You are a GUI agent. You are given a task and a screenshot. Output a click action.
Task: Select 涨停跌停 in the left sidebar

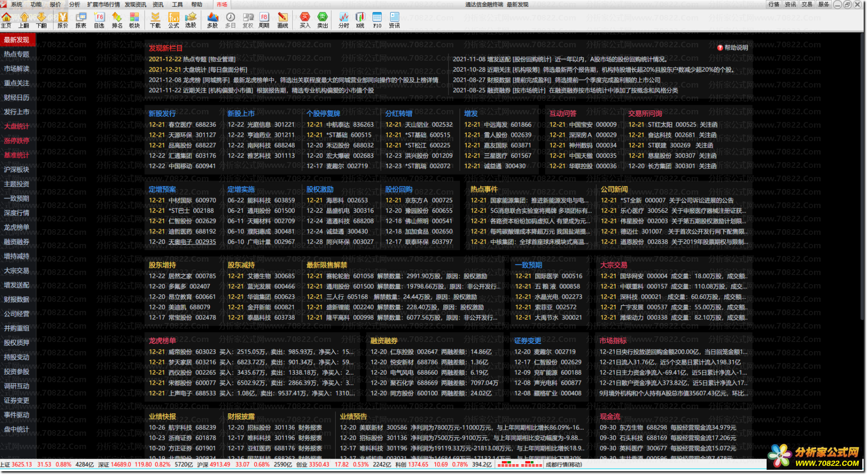tap(18, 141)
